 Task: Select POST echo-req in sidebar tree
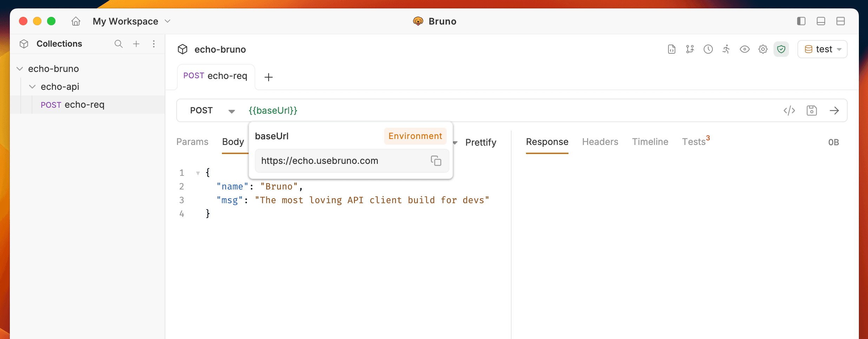pyautogui.click(x=73, y=105)
